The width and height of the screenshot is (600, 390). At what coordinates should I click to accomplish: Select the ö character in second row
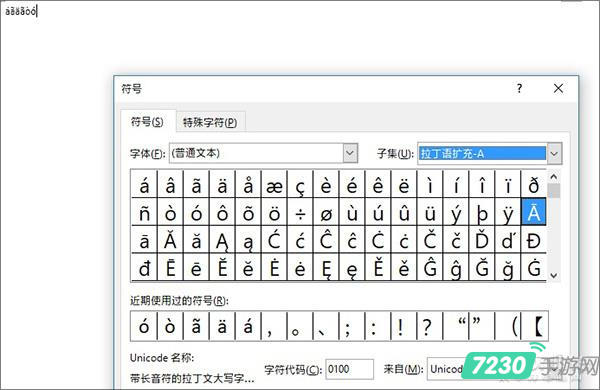pos(274,212)
